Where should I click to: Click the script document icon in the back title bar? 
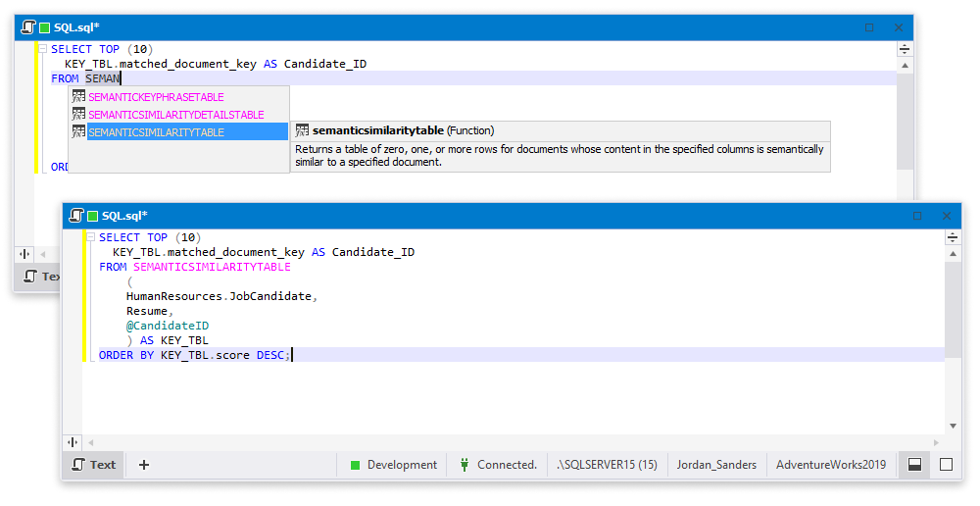point(28,27)
